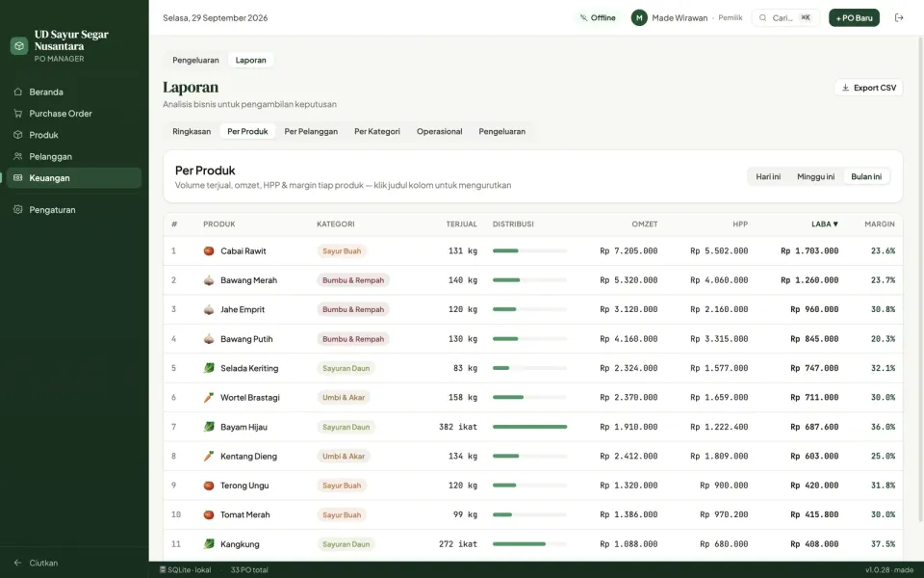This screenshot has width=924, height=578.
Task: Sort table by PRODUK column header
Action: tap(219, 224)
